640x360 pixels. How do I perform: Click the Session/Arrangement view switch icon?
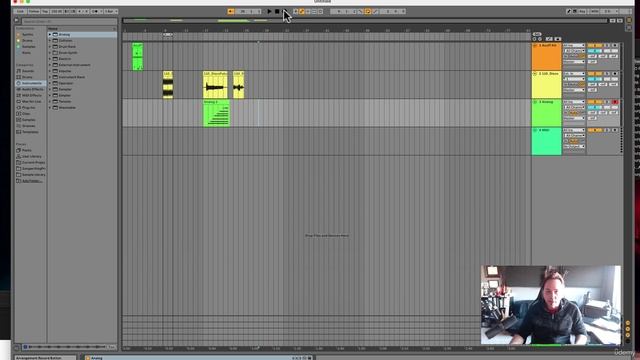coord(629,20)
